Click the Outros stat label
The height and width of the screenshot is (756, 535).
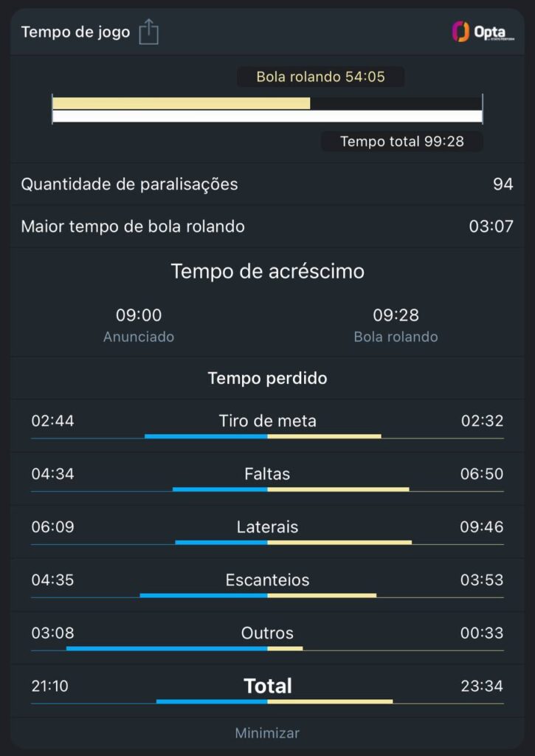click(x=267, y=633)
